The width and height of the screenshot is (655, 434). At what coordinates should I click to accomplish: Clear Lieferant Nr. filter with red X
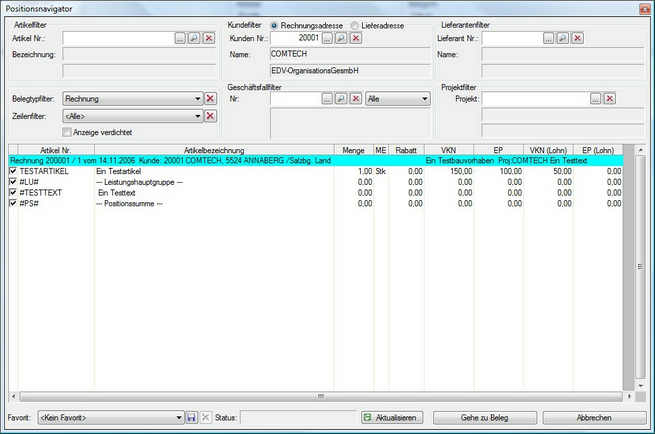(x=578, y=38)
